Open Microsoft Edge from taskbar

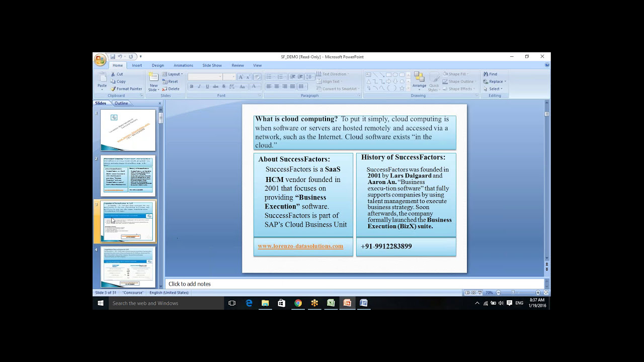click(249, 303)
